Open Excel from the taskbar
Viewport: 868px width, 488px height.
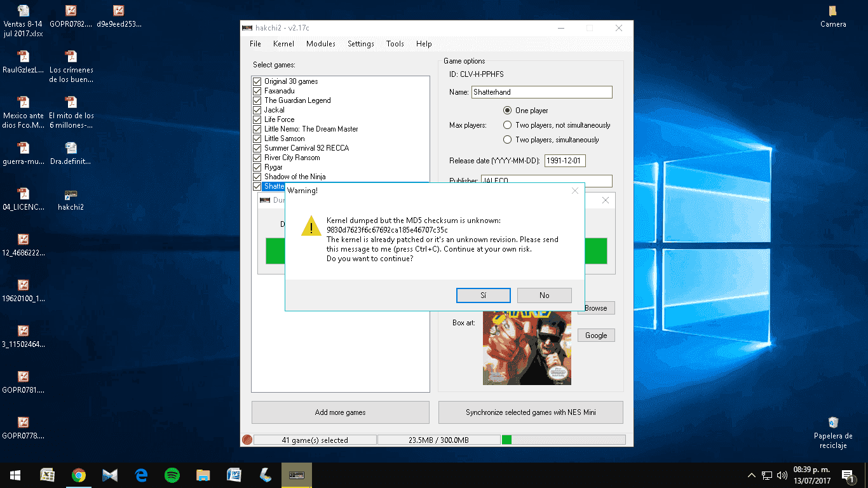pos(47,475)
